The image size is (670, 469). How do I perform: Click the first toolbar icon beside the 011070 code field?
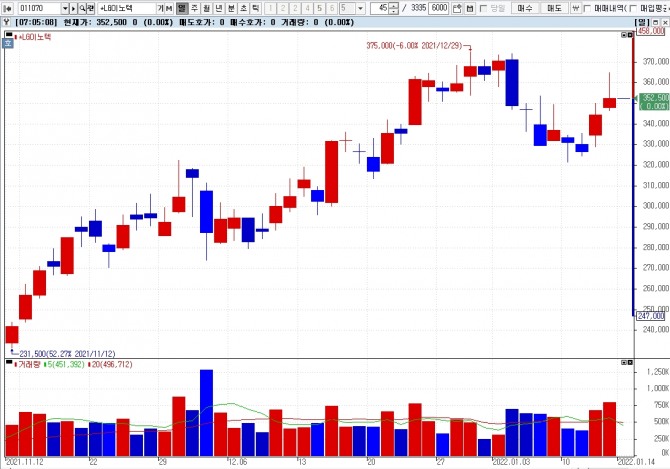pyautogui.click(x=7, y=8)
